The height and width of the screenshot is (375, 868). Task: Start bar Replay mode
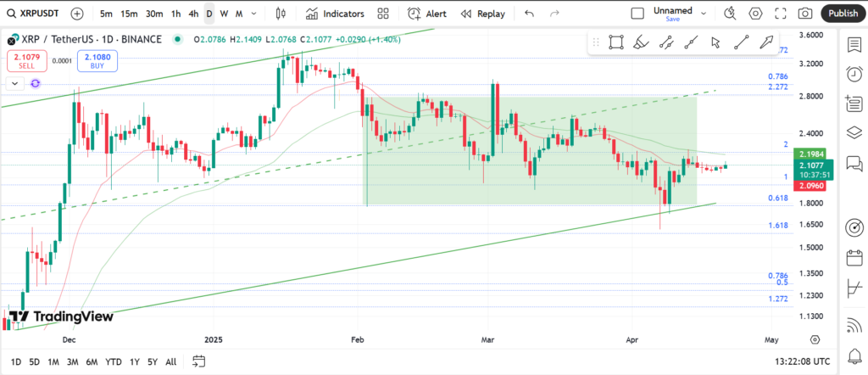tap(482, 14)
